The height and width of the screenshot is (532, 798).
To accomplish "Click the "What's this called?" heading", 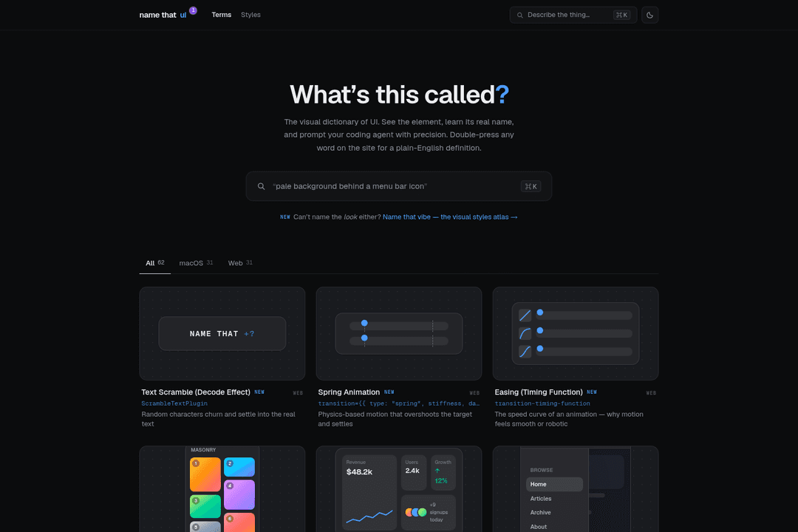I will click(x=400, y=95).
